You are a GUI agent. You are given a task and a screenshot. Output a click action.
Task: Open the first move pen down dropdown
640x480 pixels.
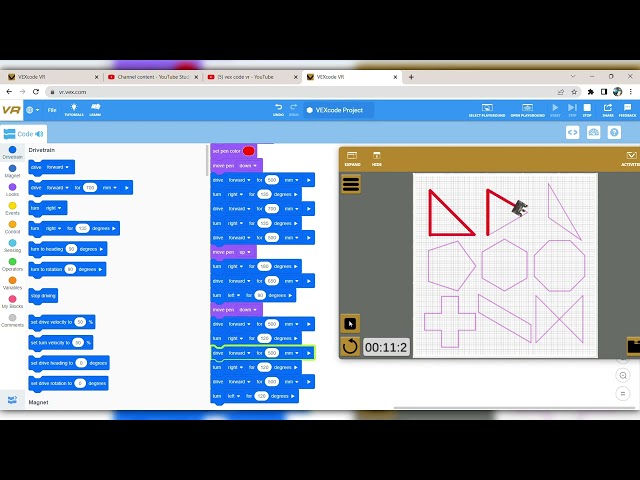tap(248, 166)
